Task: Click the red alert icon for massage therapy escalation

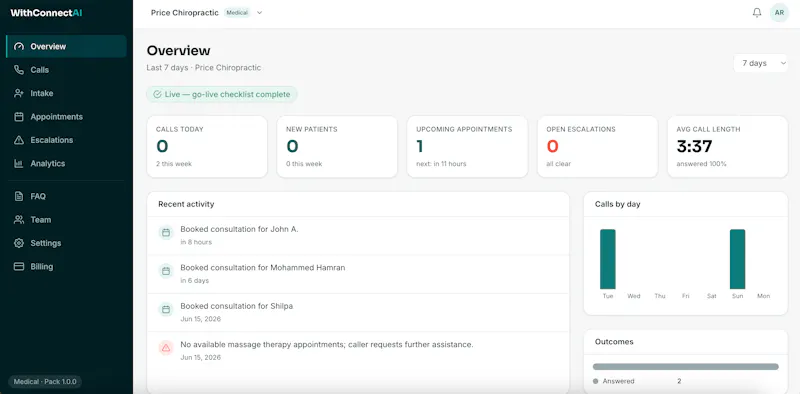Action: [166, 348]
